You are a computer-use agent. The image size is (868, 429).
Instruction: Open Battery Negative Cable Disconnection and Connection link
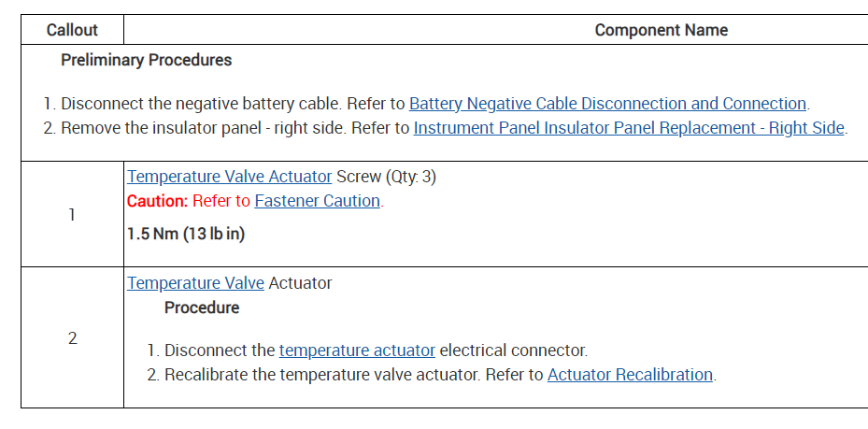pos(607,104)
